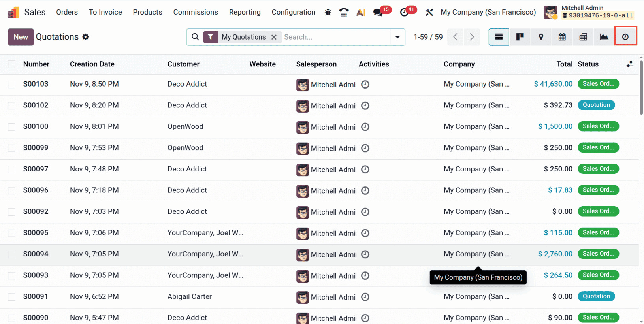The image size is (644, 324).
Task: Open the debug bug menu
Action: tap(328, 12)
